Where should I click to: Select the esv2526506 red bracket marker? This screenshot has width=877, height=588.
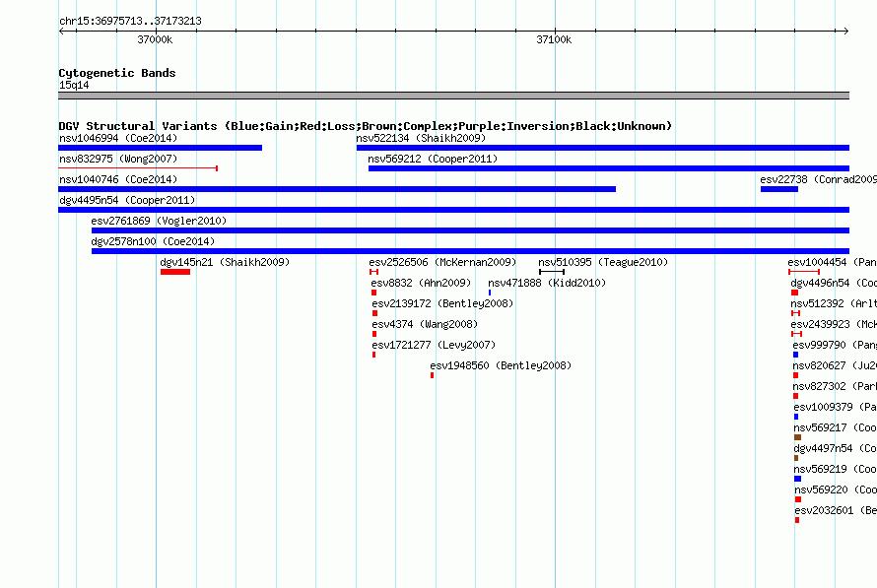pos(373,272)
